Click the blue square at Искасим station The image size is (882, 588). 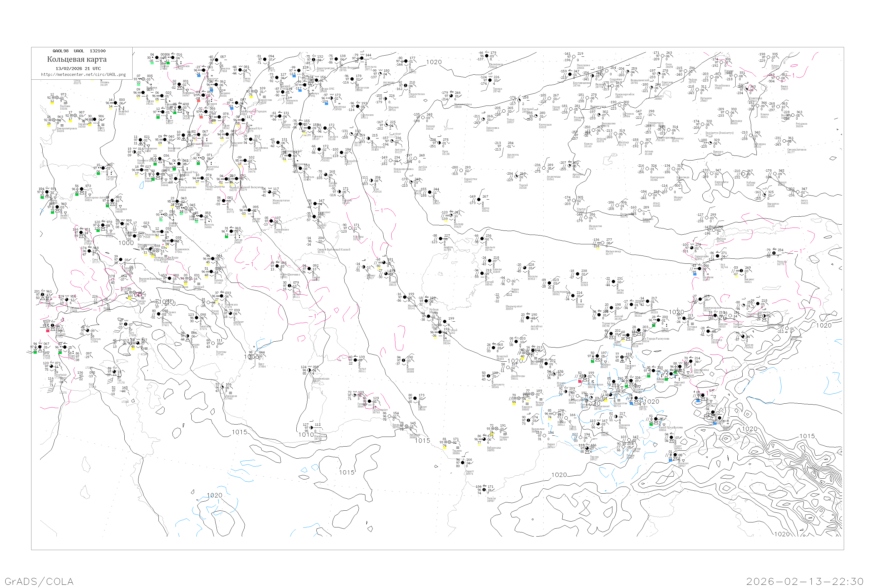(671, 460)
